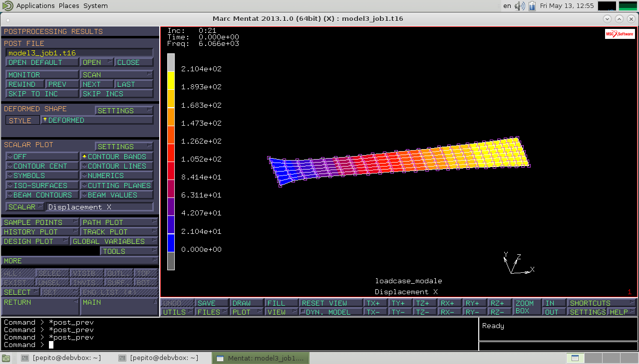Open the SCAN increments menu
Image resolution: width=639 pixels, height=364 pixels.
coord(117,75)
